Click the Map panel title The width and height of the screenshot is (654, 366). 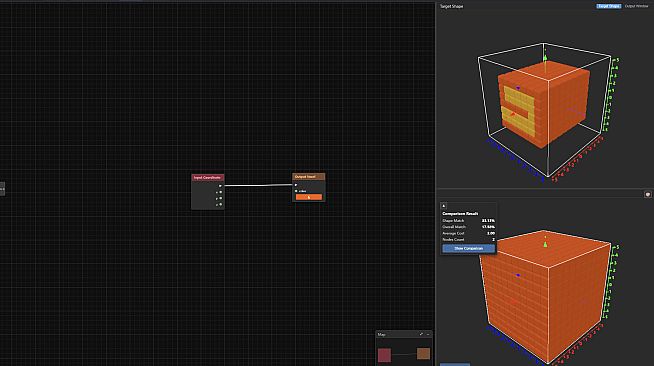[x=381, y=334]
